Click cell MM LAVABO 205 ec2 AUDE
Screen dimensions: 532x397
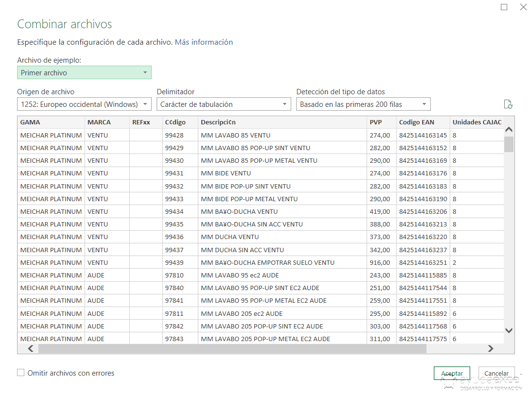click(x=282, y=313)
